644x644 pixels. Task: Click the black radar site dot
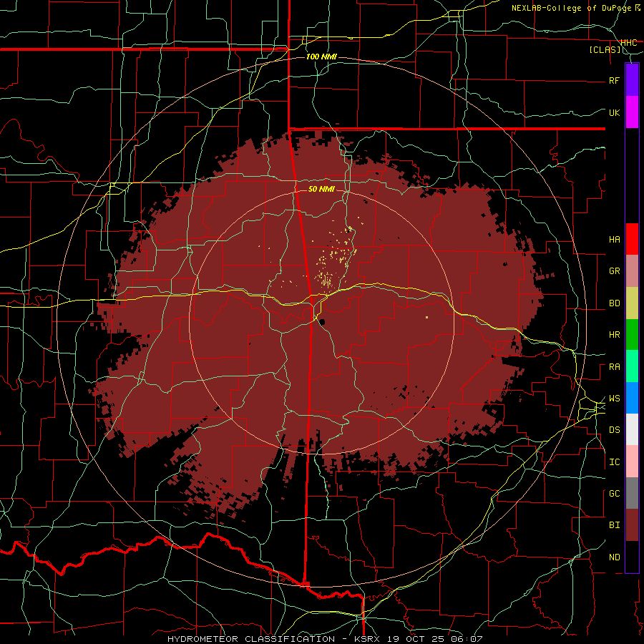(x=322, y=322)
